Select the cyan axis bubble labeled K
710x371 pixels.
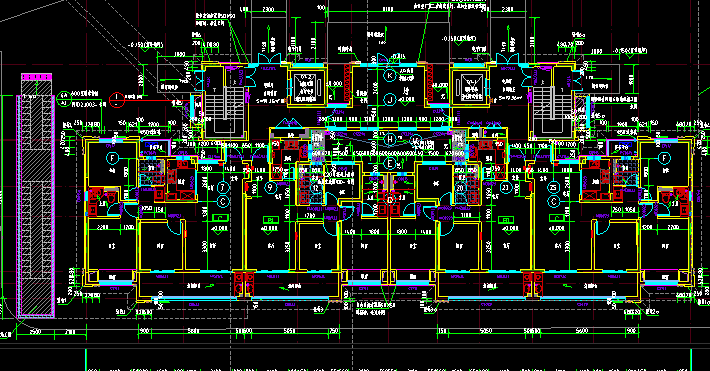click(390, 76)
